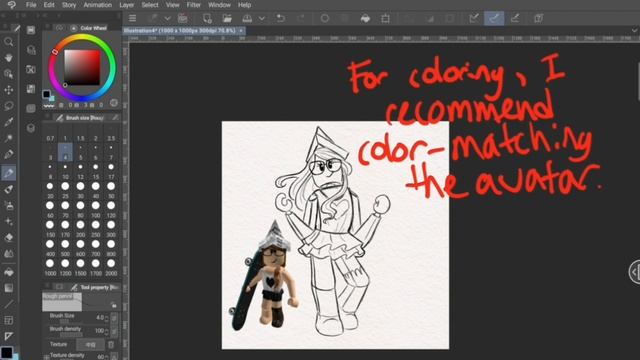Open the Help menu

[x=244, y=5]
